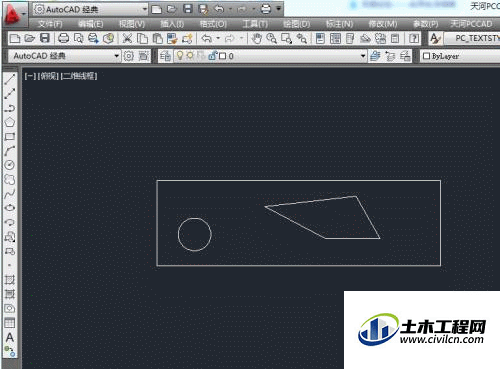
Task: Click the Paste icon
Action: pyautogui.click(x=157, y=38)
